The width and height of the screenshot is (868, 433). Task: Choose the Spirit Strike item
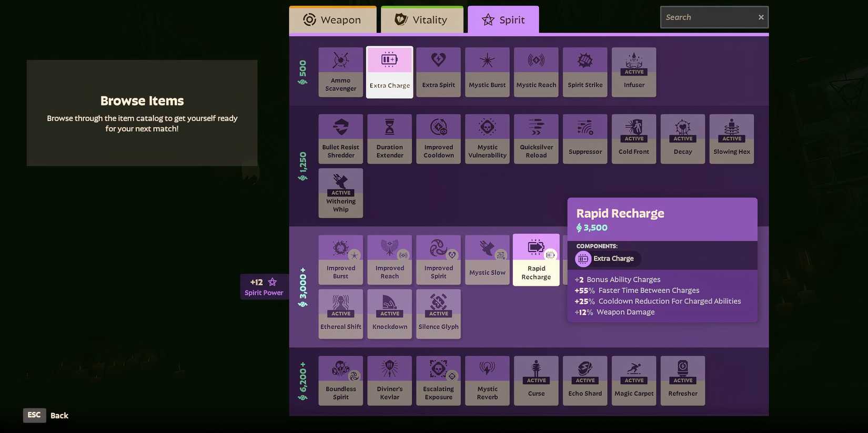coord(585,72)
